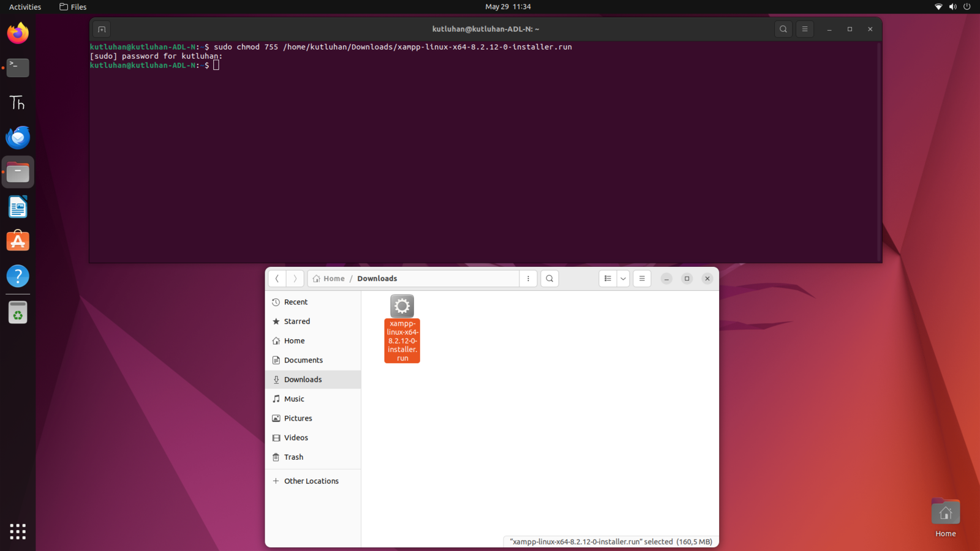Open Other Locations in Files sidebar
The width and height of the screenshot is (980, 551).
tap(313, 481)
